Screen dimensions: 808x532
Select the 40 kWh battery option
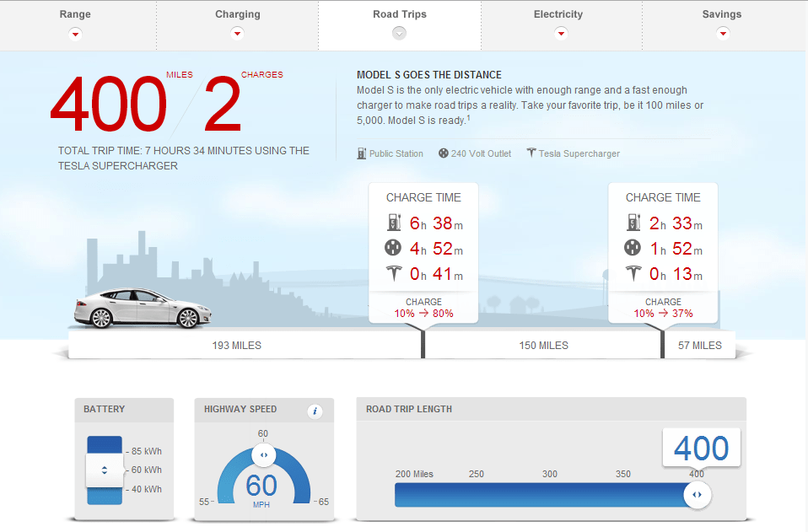pyautogui.click(x=147, y=489)
